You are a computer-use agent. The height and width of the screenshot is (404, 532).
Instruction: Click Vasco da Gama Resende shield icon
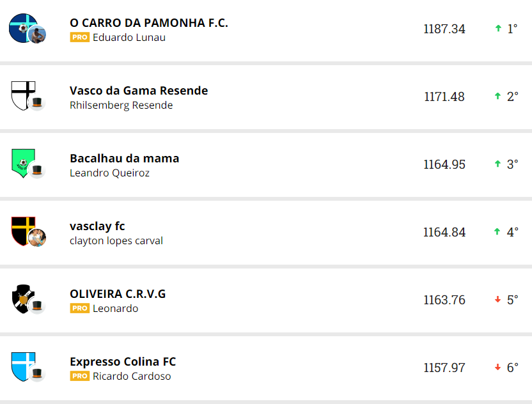[22, 94]
